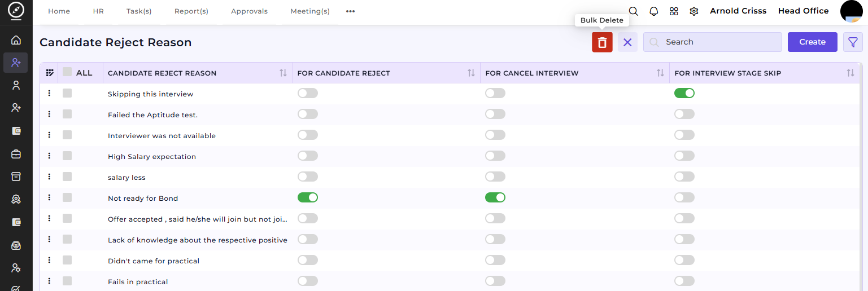Open column edit icon in table header
Image resolution: width=868 pixels, height=291 pixels.
coord(50,73)
